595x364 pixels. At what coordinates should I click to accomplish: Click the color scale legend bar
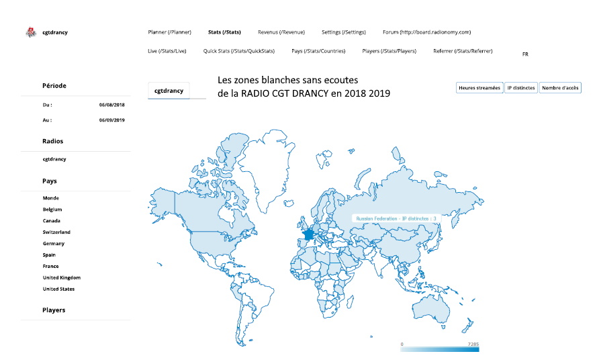coord(440,349)
